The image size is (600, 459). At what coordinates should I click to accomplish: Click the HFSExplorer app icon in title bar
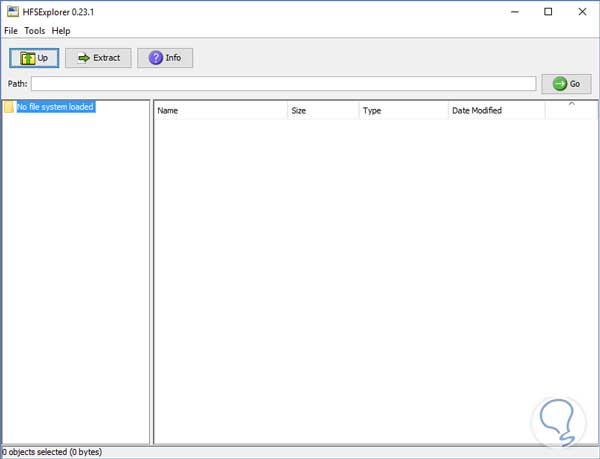[13, 11]
